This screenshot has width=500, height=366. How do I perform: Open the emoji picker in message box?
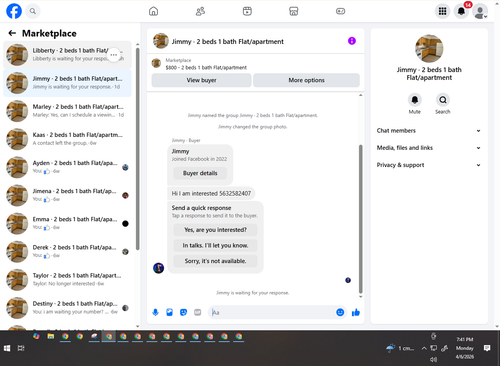(340, 312)
